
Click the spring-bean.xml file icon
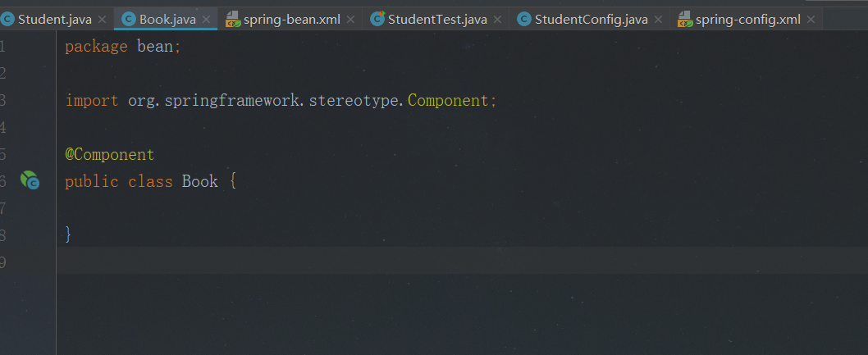click(233, 20)
